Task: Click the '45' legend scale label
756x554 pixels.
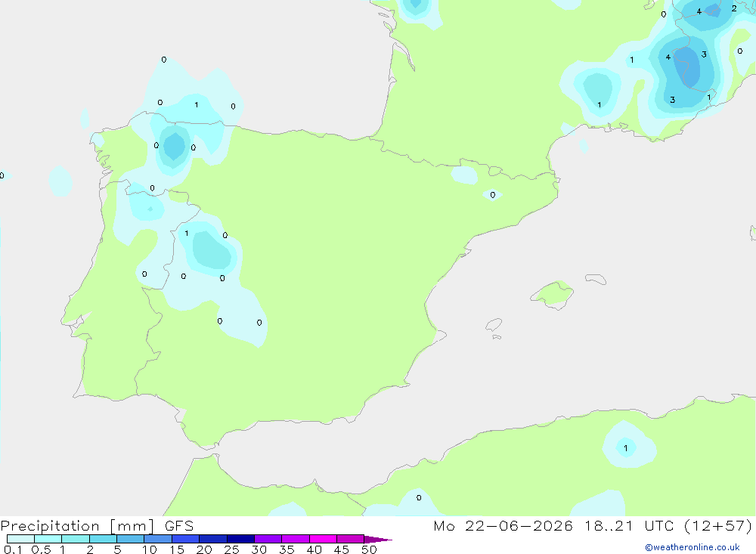Action: [342, 549]
